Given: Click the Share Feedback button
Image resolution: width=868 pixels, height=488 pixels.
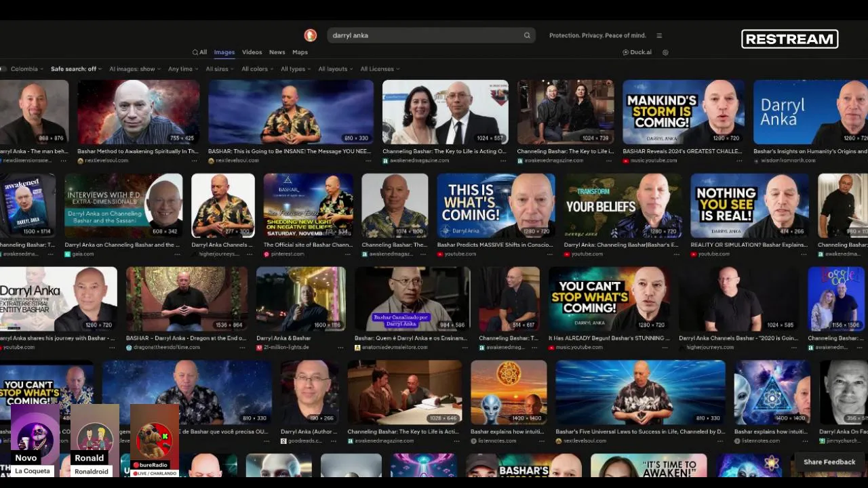Looking at the screenshot, I should click(x=829, y=462).
